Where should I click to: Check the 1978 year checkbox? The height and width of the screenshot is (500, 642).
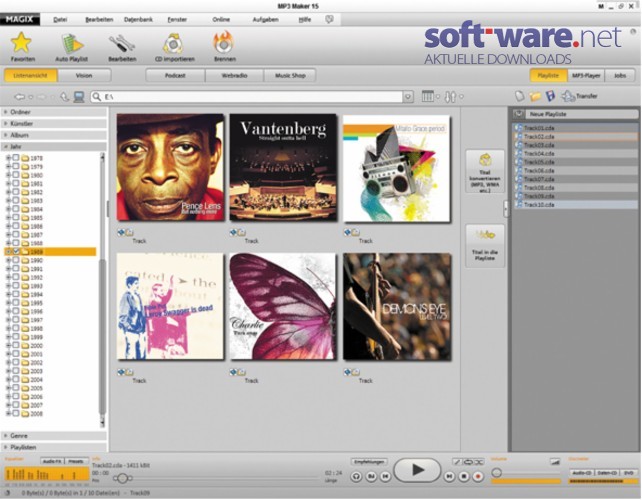[x=16, y=158]
